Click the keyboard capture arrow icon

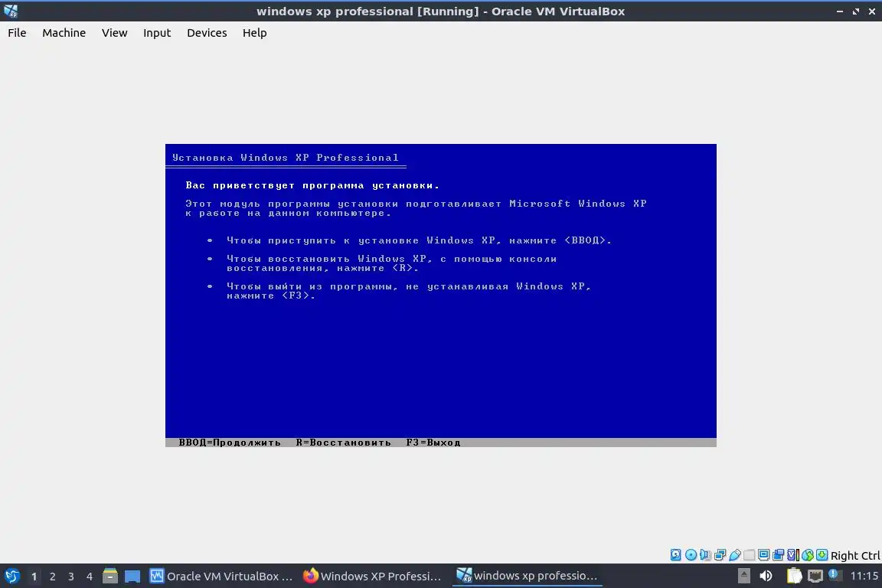point(822,555)
